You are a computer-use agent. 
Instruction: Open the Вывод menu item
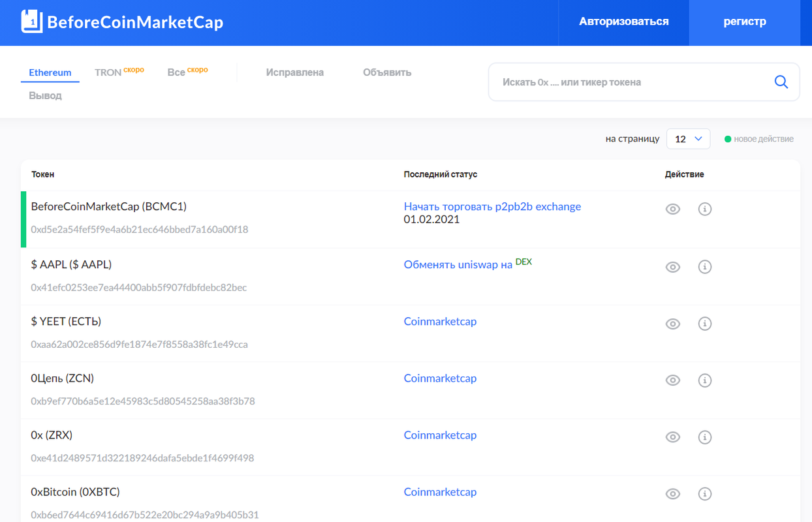(x=46, y=95)
